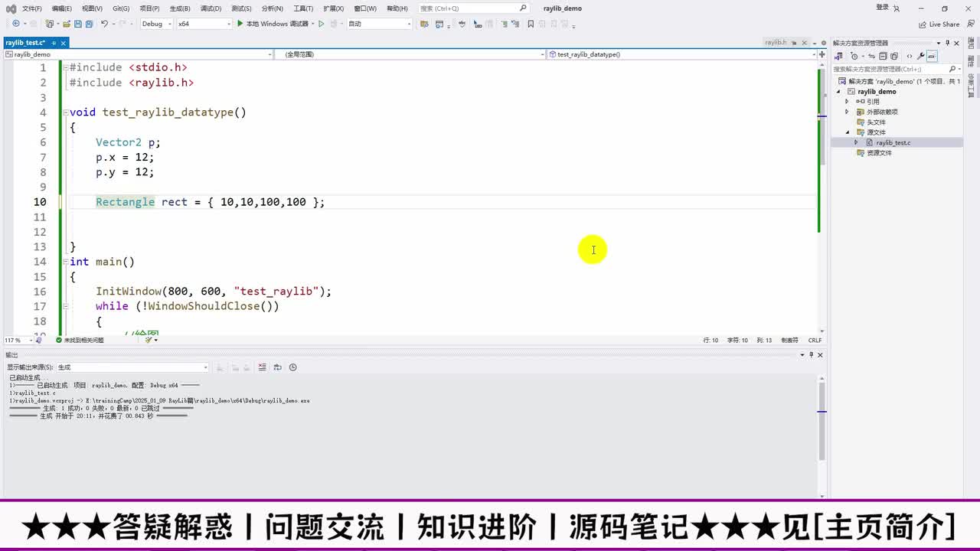Expand the 引用 references node
The width and height of the screenshot is (980, 551).
pyautogui.click(x=847, y=102)
